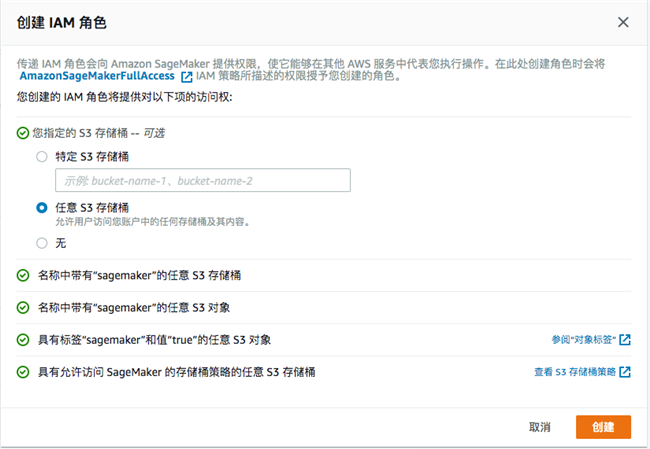650x449 pixels.
Task: Click the dialog title 创建 IAM 角色
Action: coord(61,23)
